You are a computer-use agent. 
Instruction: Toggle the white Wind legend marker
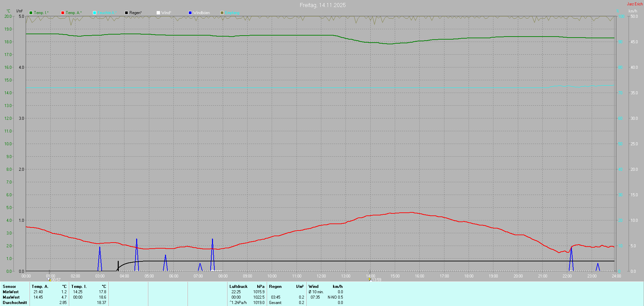pos(158,13)
